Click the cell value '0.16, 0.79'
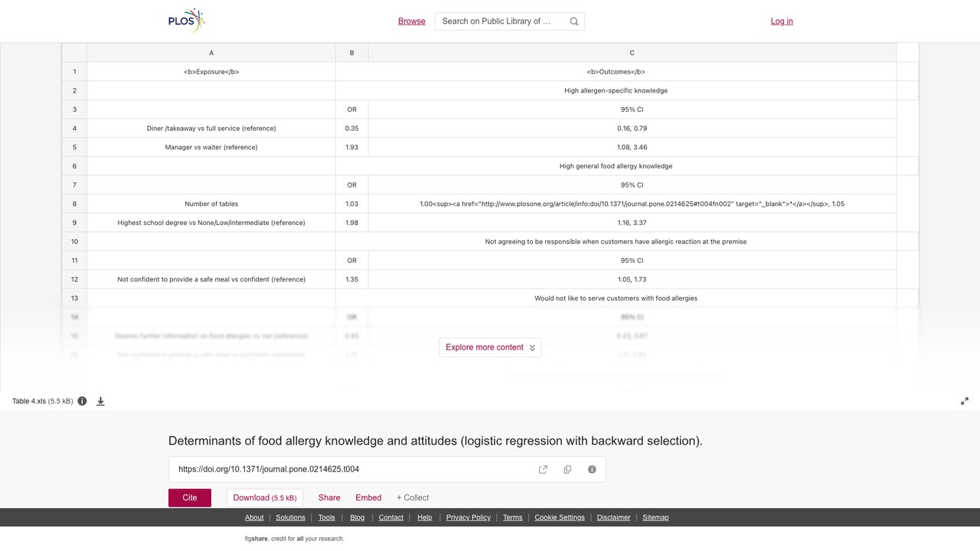The height and width of the screenshot is (551, 980). pos(632,129)
